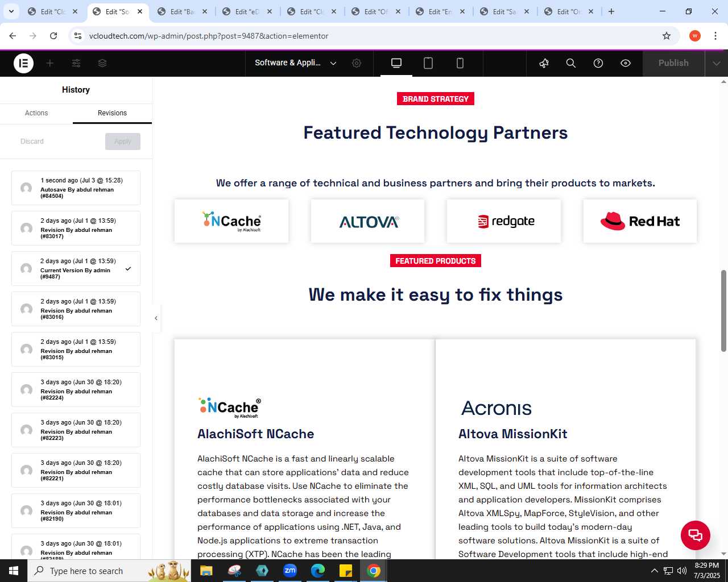The image size is (728, 582).
Task: Open the Finder search icon
Action: [x=571, y=63]
